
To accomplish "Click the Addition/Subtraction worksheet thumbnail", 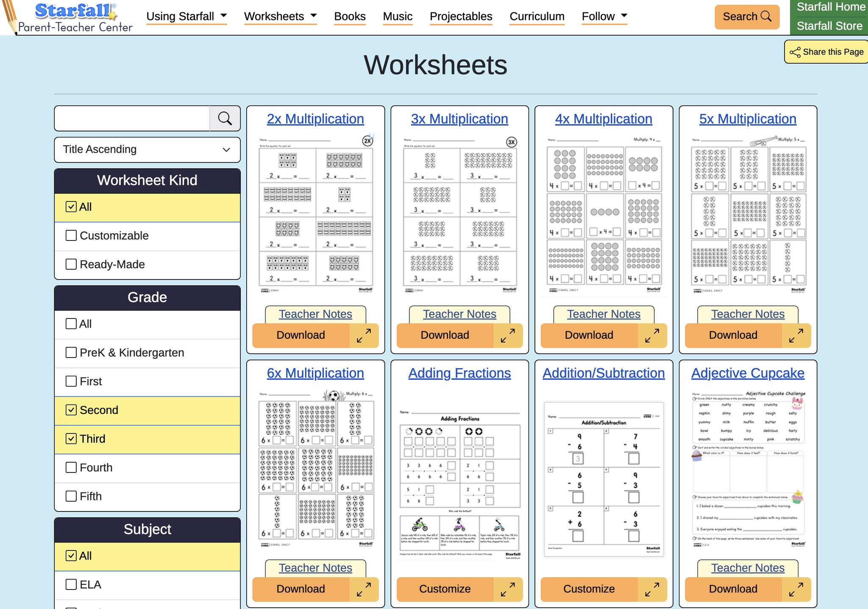I will coord(604,479).
